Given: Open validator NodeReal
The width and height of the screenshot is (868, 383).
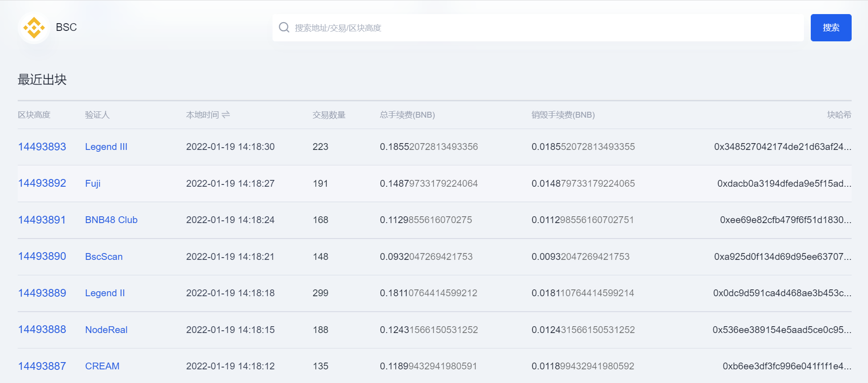Looking at the screenshot, I should (x=106, y=330).
